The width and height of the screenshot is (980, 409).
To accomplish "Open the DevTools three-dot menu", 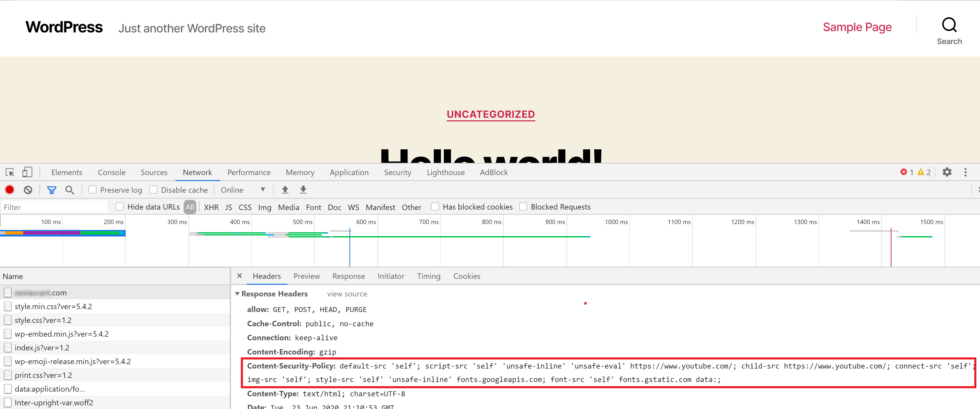I will pyautogui.click(x=965, y=172).
